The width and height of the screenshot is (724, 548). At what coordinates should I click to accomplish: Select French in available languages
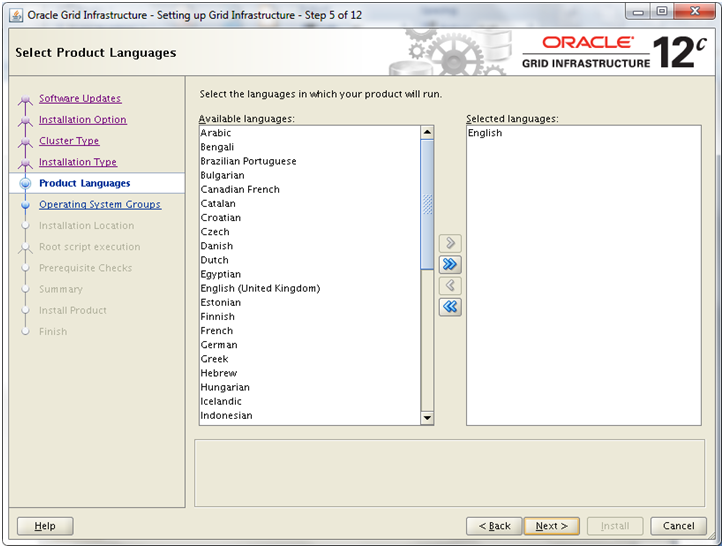click(310, 331)
